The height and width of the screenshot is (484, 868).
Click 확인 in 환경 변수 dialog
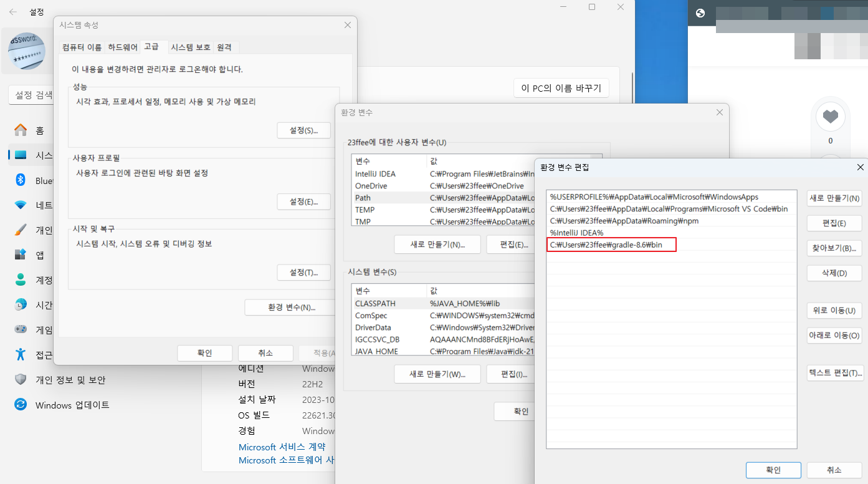pyautogui.click(x=515, y=412)
